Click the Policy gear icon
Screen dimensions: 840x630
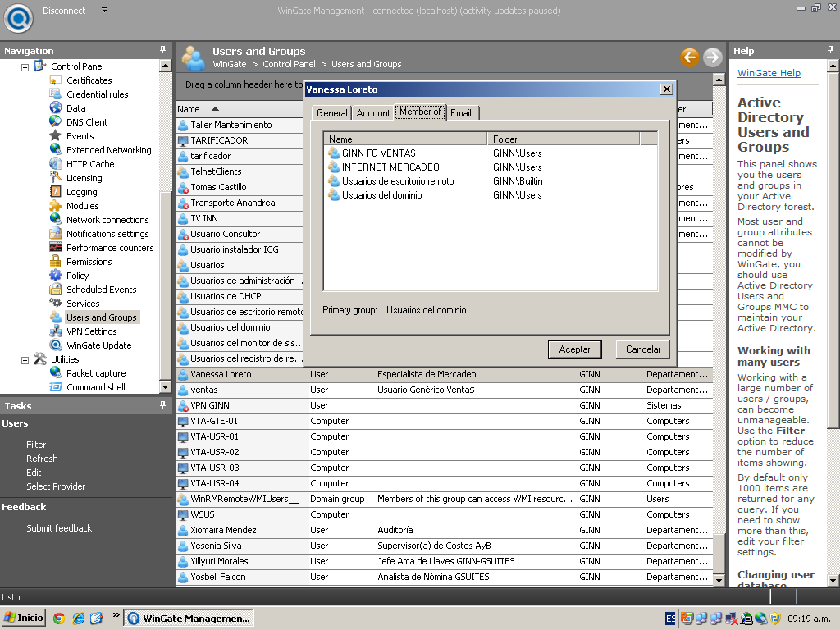click(56, 276)
